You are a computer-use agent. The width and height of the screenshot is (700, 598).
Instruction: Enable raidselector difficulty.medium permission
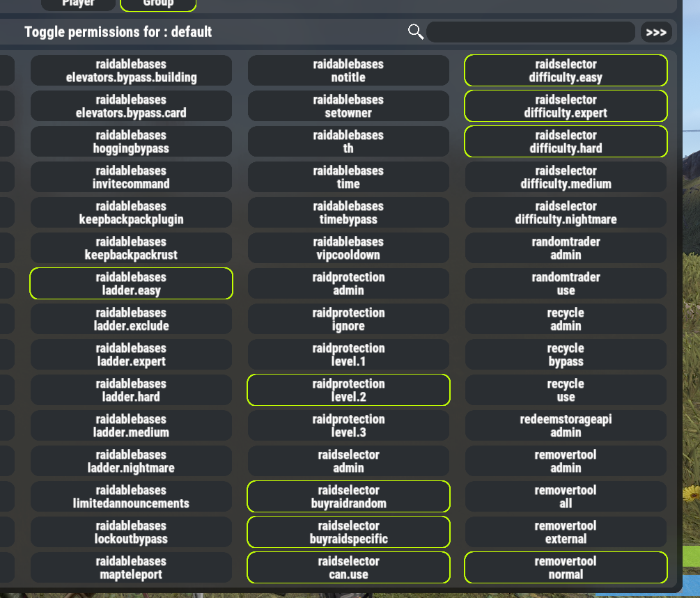[x=566, y=177]
